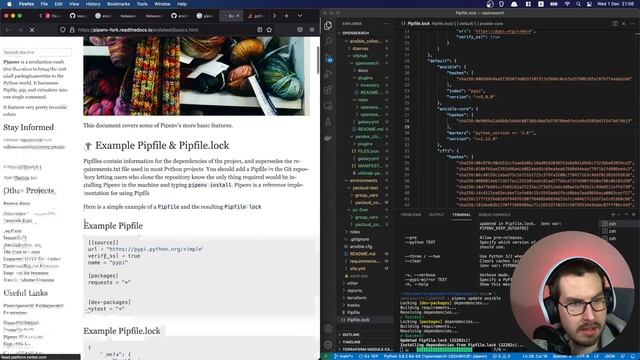This screenshot has height=360, width=640.
Task: Open Pipfile.lock in the Explorer tree
Action: [x=358, y=320]
